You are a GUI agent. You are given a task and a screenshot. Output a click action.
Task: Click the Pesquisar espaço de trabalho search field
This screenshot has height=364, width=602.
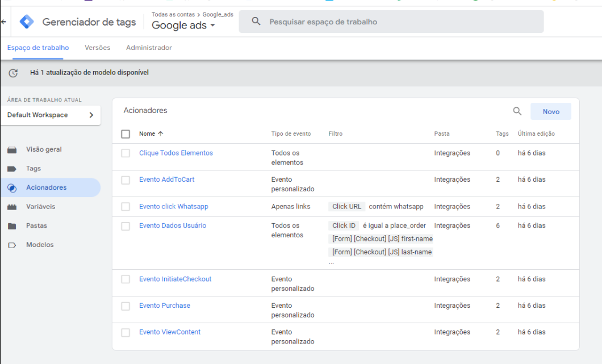point(391,22)
